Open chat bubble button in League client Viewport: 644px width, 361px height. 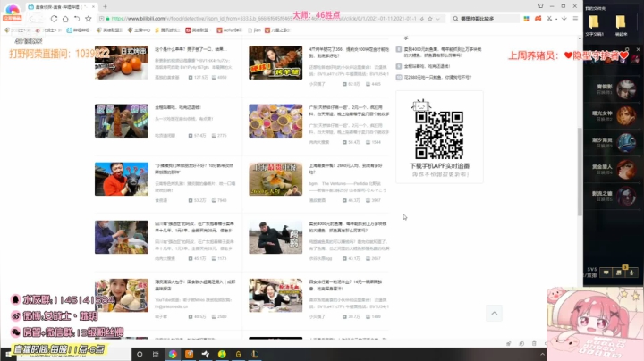pyautogui.click(x=606, y=273)
